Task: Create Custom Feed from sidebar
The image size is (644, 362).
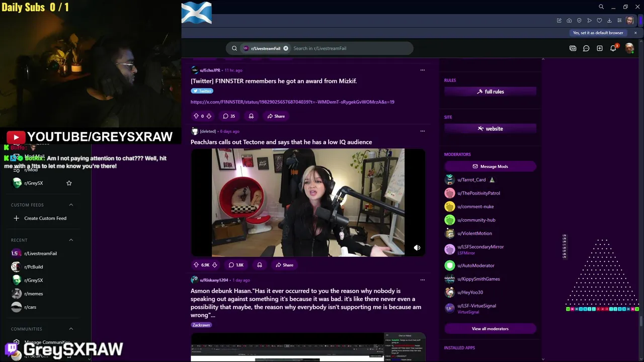Action: pos(40,218)
